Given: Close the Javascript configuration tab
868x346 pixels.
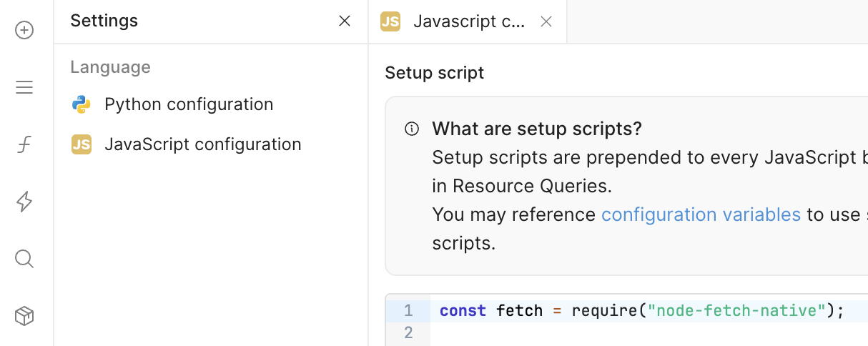Looking at the screenshot, I should pyautogui.click(x=546, y=21).
